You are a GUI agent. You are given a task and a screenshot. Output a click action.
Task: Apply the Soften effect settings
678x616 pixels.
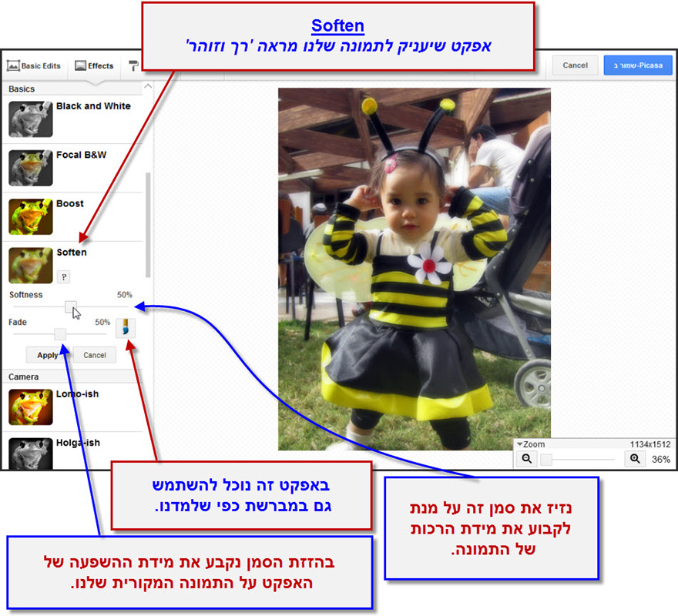(49, 355)
